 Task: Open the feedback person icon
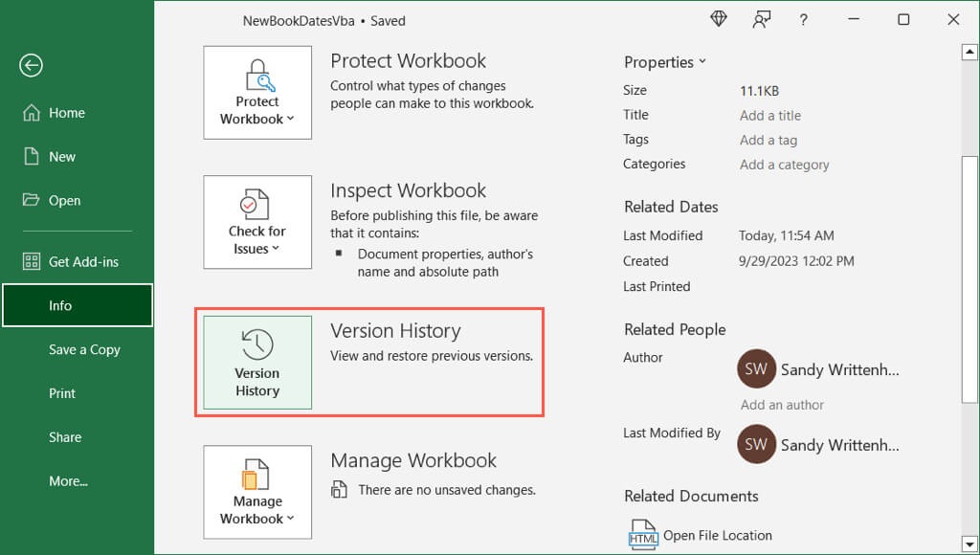pyautogui.click(x=762, y=19)
